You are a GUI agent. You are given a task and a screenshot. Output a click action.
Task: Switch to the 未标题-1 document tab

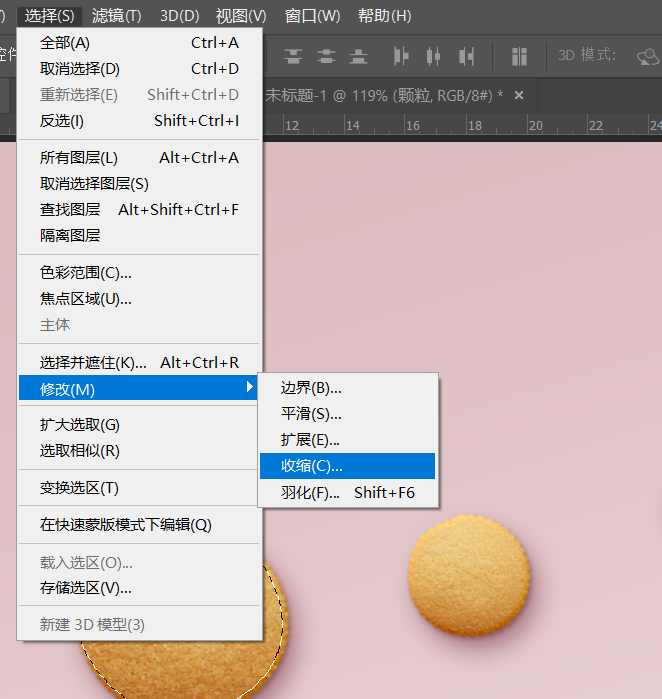[384, 95]
